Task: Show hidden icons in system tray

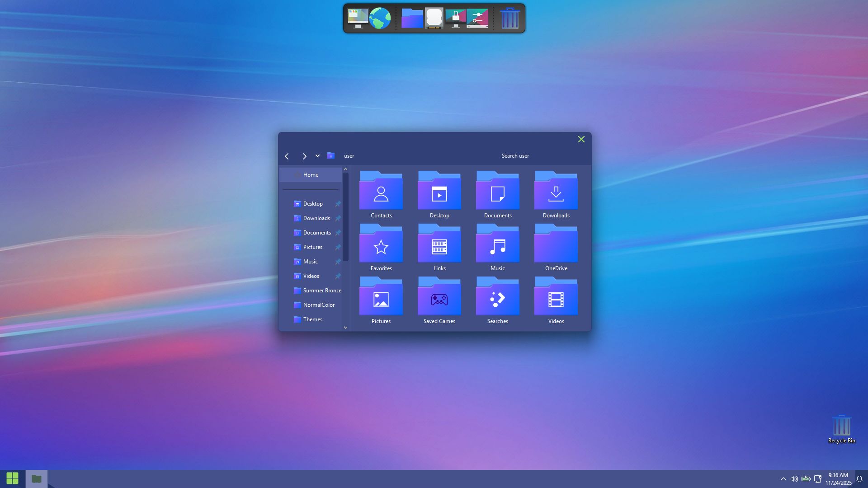Action: (x=783, y=479)
